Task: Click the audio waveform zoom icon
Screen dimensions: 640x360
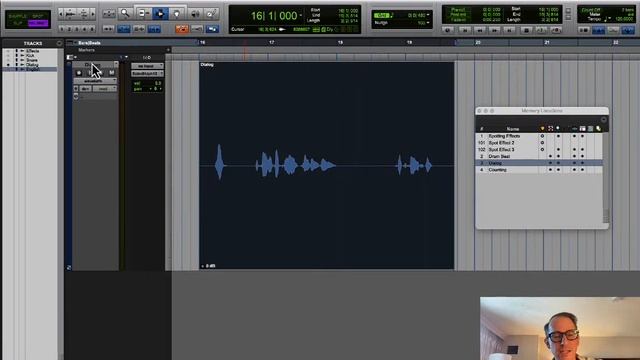Action: pos(71,14)
